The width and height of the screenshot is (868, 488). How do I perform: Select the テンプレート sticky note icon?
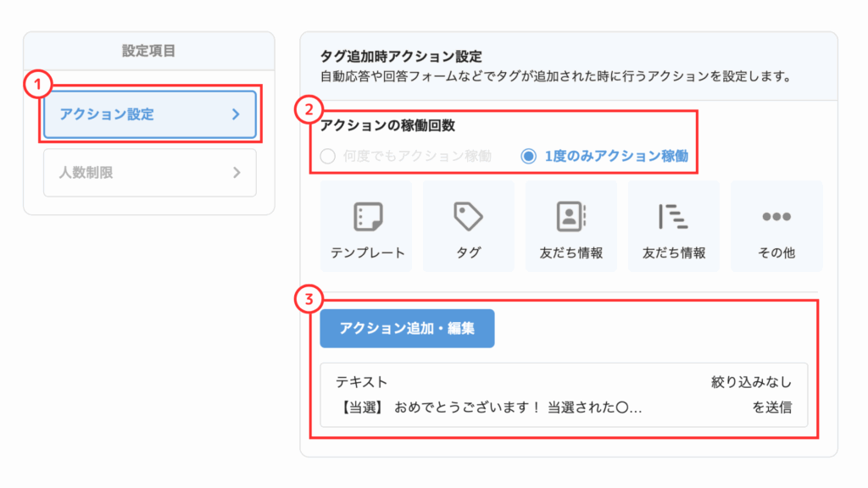pyautogui.click(x=368, y=216)
